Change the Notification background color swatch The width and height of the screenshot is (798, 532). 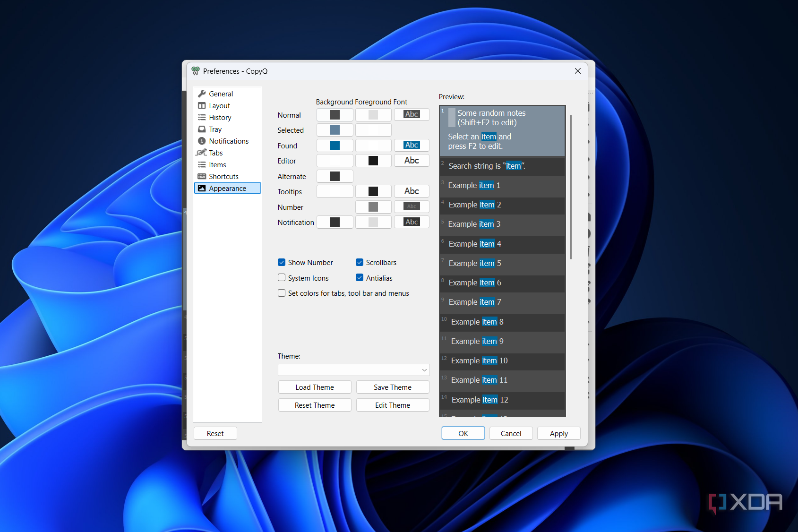335,222
